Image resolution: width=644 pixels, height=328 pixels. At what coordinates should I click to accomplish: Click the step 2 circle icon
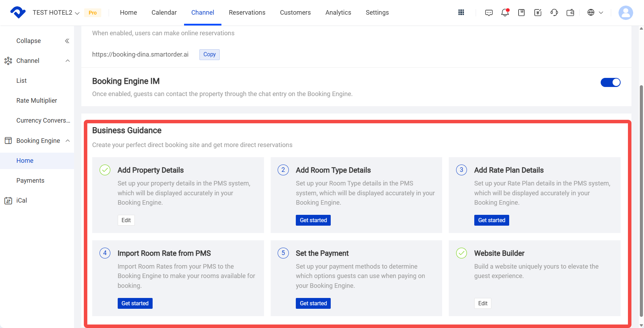point(283,170)
